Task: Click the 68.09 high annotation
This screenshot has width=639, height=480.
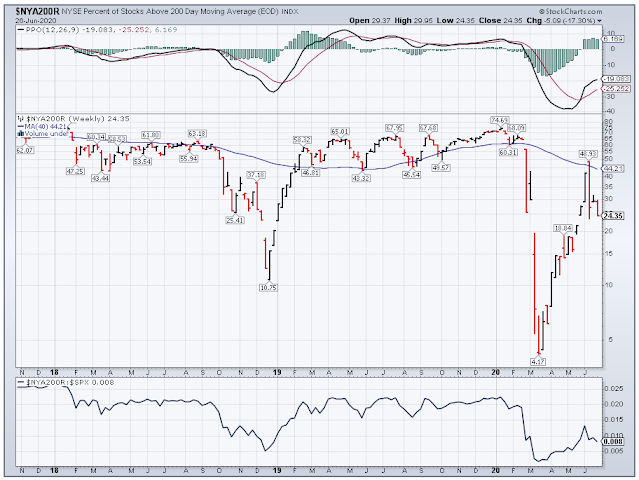Action: click(516, 128)
